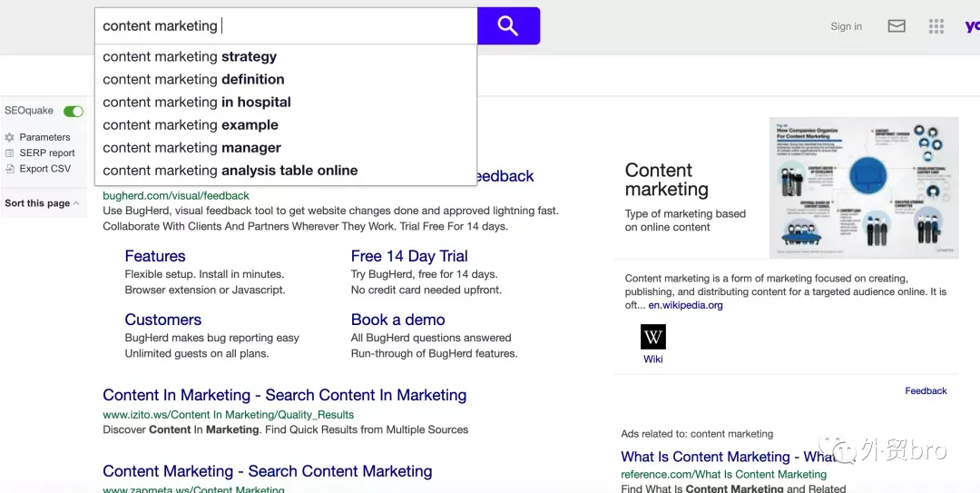Click the Wikipedia W icon

653,337
